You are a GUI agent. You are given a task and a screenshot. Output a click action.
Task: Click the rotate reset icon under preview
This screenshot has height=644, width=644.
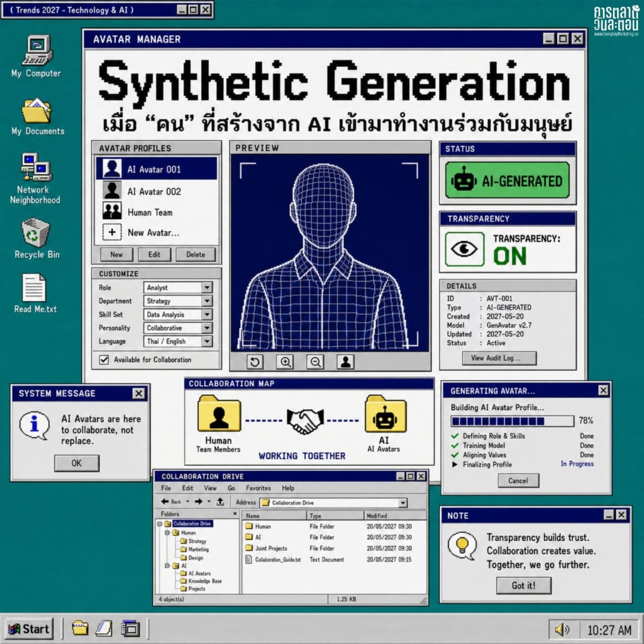point(255,362)
